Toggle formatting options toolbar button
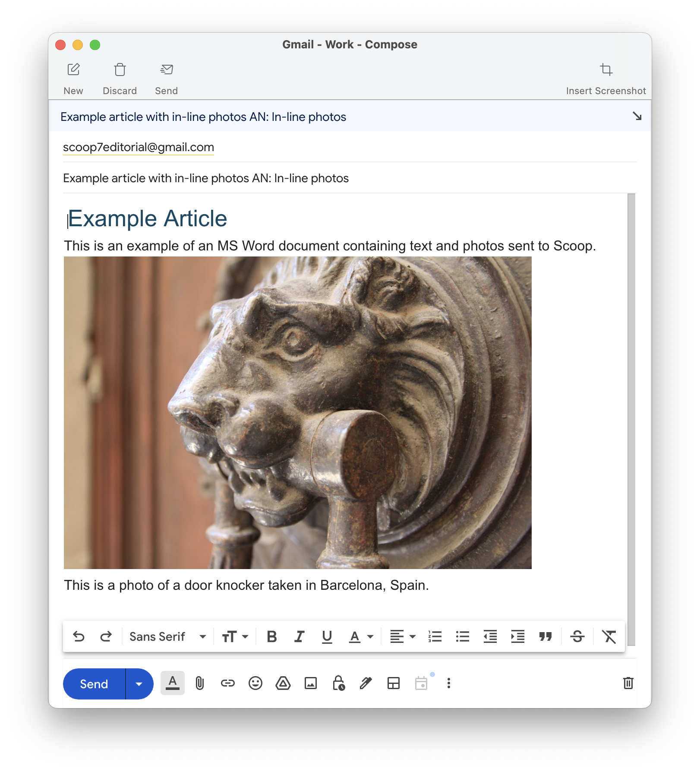This screenshot has height=772, width=700. 172,683
